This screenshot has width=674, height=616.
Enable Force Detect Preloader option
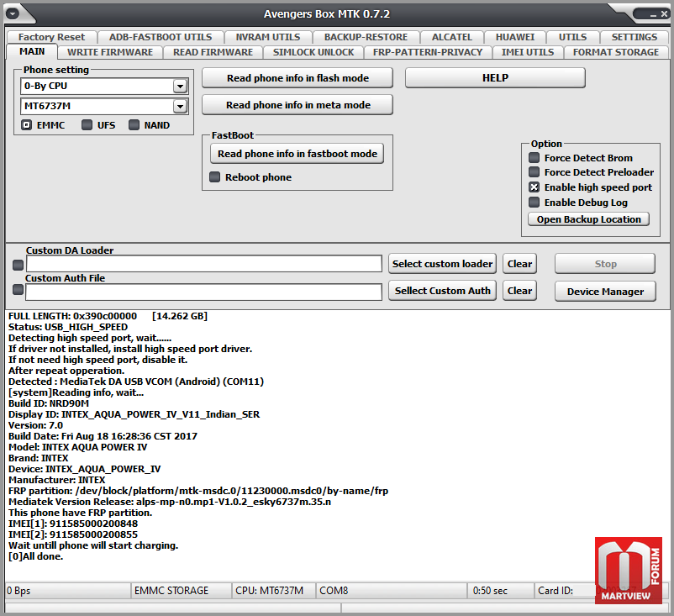tap(534, 172)
